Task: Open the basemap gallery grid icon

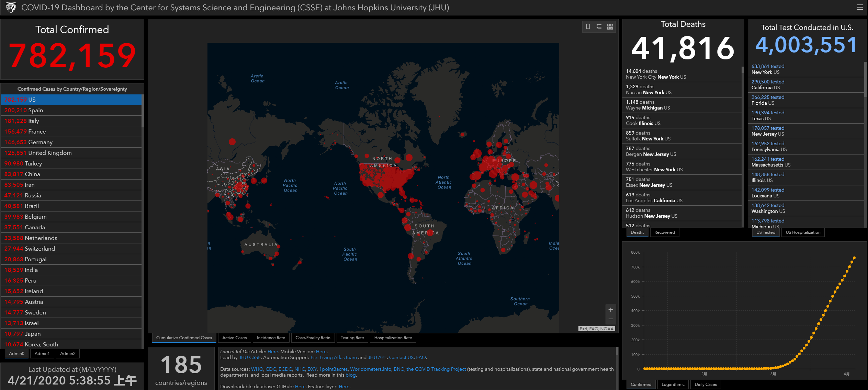Action: click(610, 27)
